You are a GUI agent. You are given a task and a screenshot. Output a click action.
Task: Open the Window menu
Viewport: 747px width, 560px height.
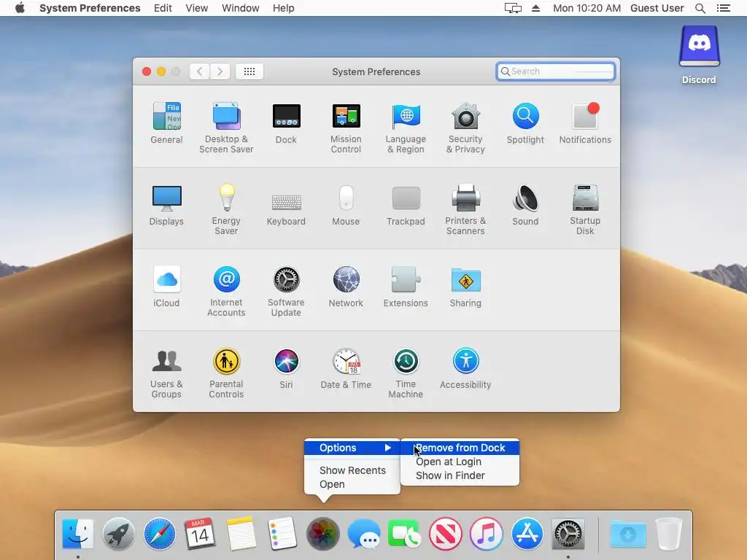241,8
